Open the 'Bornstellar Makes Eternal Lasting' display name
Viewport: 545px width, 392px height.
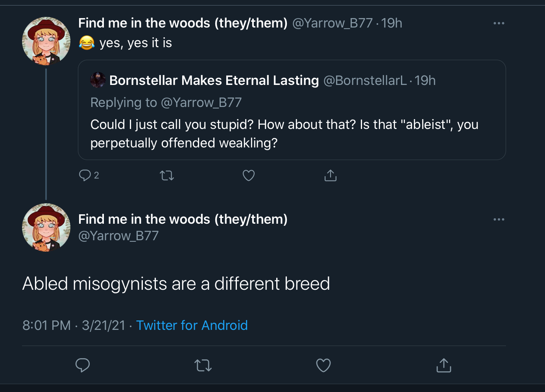214,81
